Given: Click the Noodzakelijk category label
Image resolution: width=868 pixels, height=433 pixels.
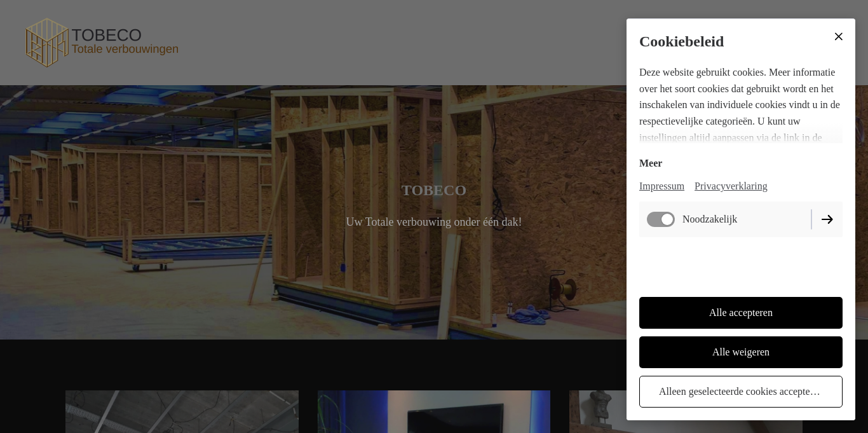Looking at the screenshot, I should pyautogui.click(x=710, y=219).
